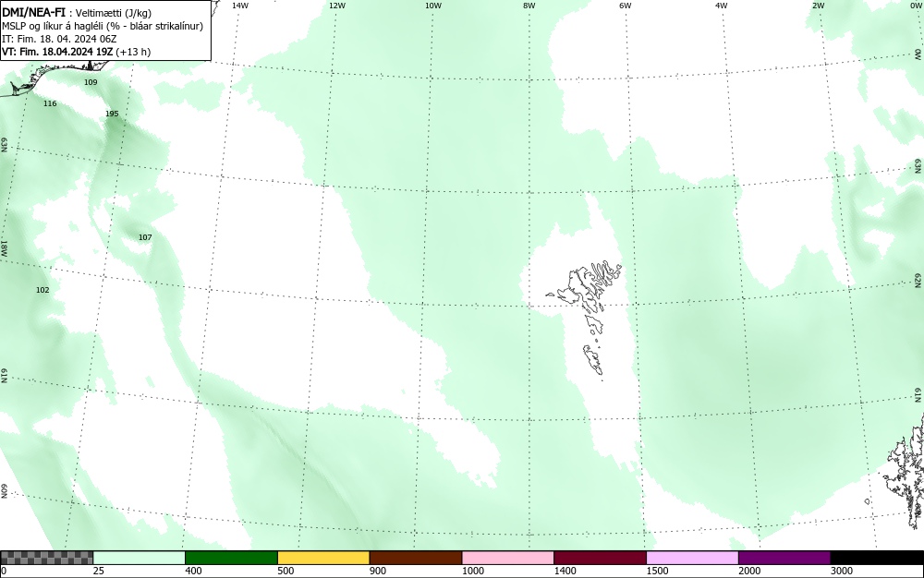Click the CAPE value "116" on the map

[50, 103]
